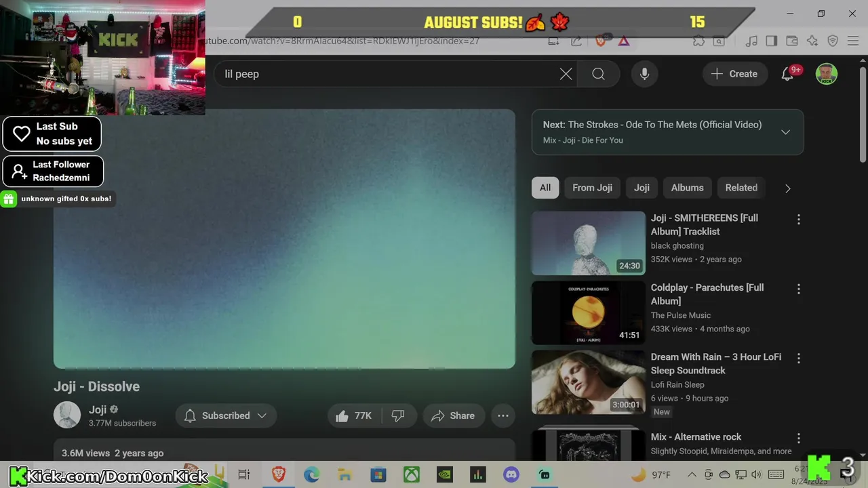Image resolution: width=868 pixels, height=488 pixels.
Task: Open the Mix - Alternative rock title
Action: click(x=696, y=437)
